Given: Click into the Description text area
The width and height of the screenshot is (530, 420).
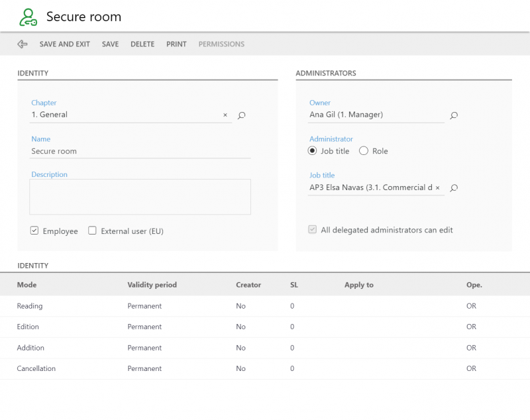Looking at the screenshot, I should [140, 197].
